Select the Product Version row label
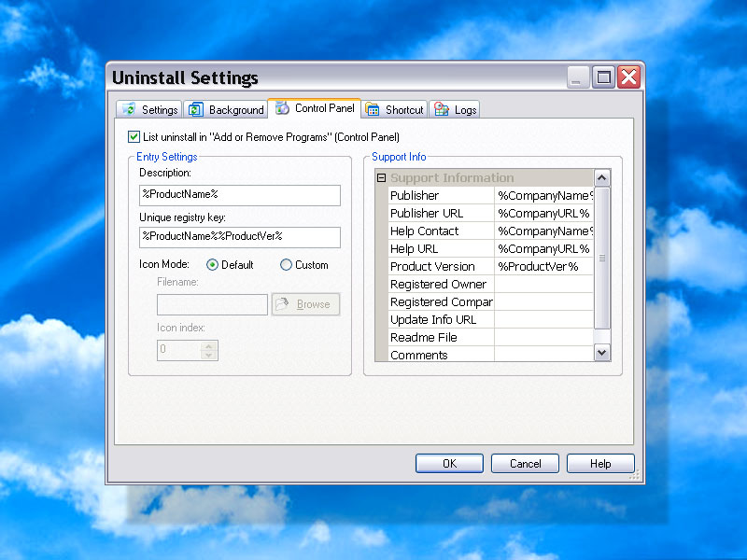Screen dimensions: 747x560 [x=441, y=266]
